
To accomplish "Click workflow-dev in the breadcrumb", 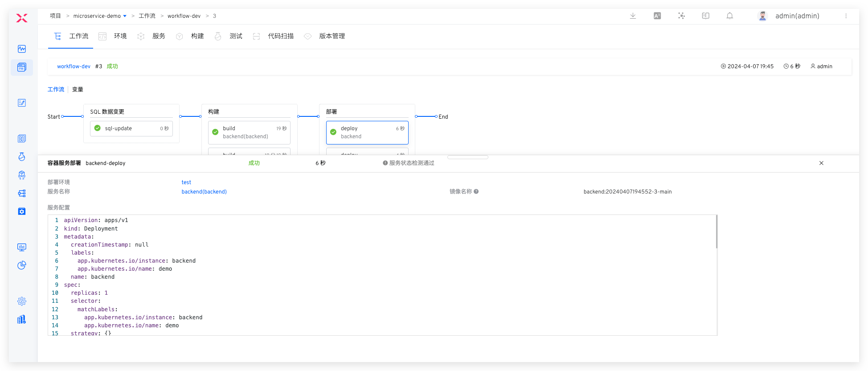I will pos(184,16).
